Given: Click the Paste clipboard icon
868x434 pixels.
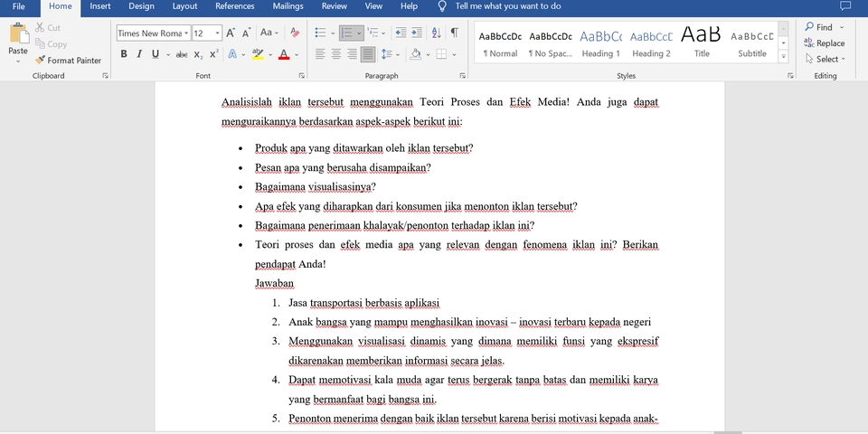Looking at the screenshot, I should click(18, 33).
